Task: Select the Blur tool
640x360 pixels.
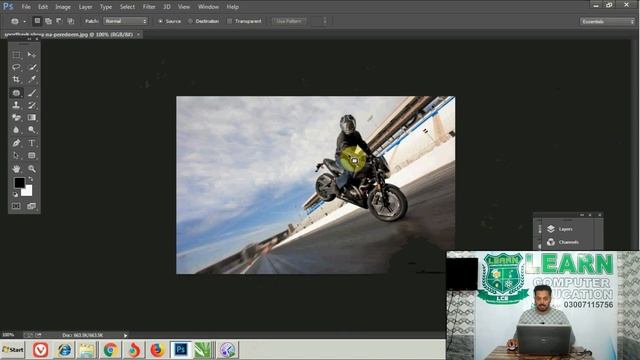Action: coord(16,130)
